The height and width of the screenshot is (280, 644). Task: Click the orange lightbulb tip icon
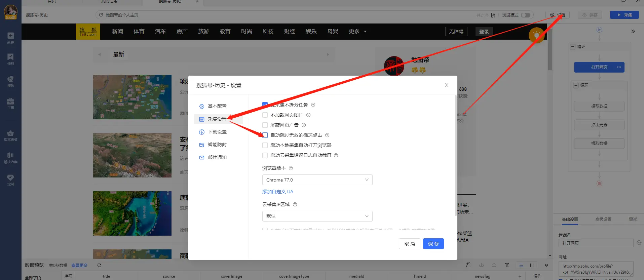537,35
